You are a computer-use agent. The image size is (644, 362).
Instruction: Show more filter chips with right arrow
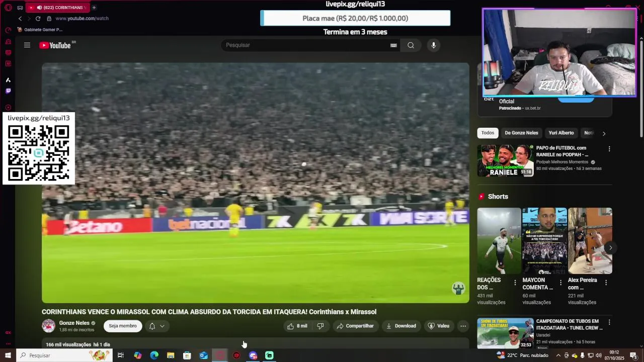[x=604, y=133]
